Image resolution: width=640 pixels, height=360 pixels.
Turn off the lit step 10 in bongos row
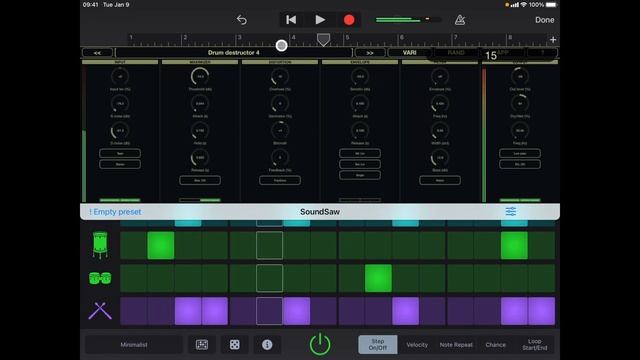378,278
